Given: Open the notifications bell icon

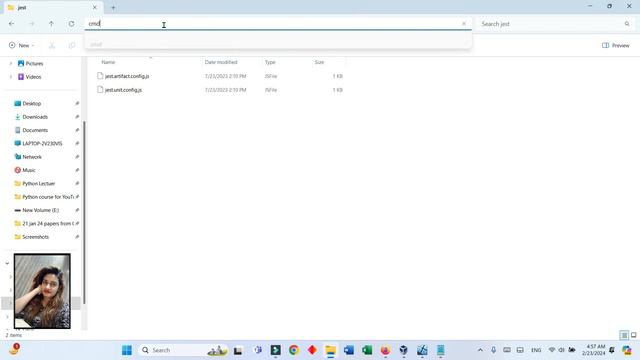Looking at the screenshot, I should point(612,350).
